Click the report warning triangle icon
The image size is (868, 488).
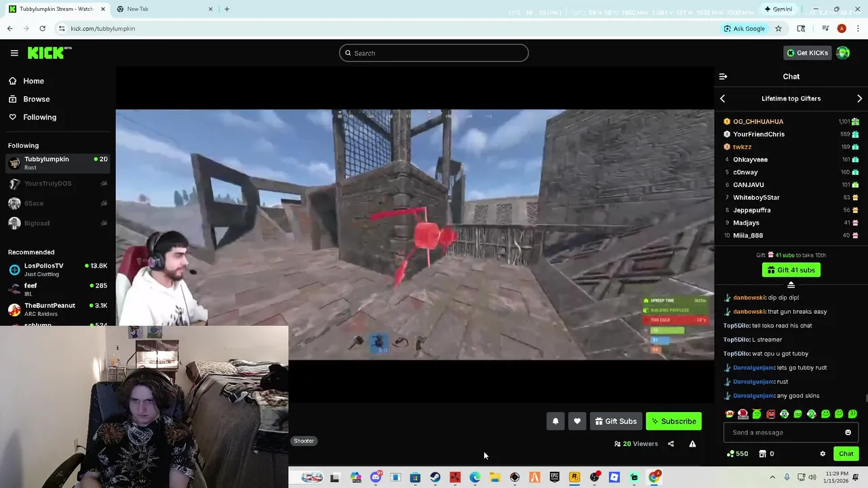pyautogui.click(x=692, y=444)
